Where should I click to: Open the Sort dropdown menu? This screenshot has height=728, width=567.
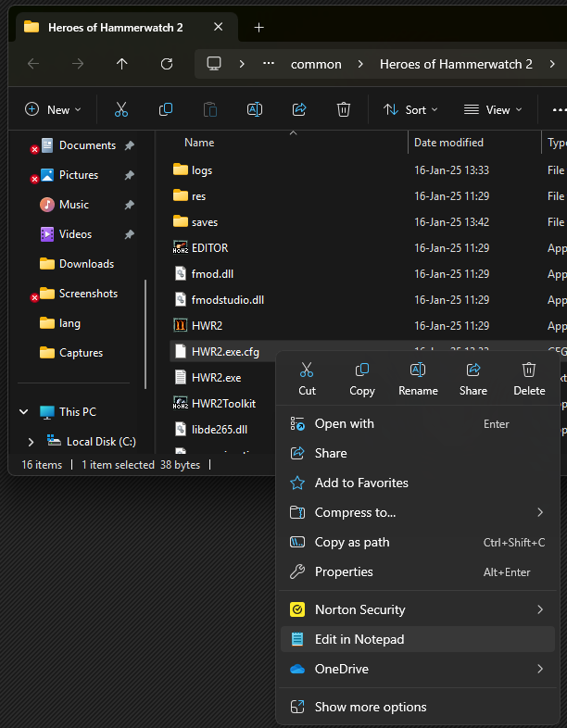(x=410, y=109)
